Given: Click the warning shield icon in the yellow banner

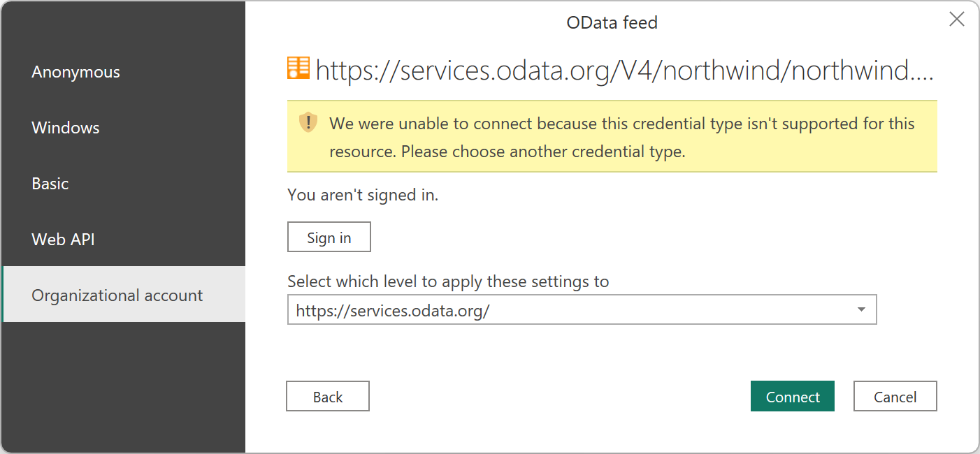Looking at the screenshot, I should click(x=308, y=123).
